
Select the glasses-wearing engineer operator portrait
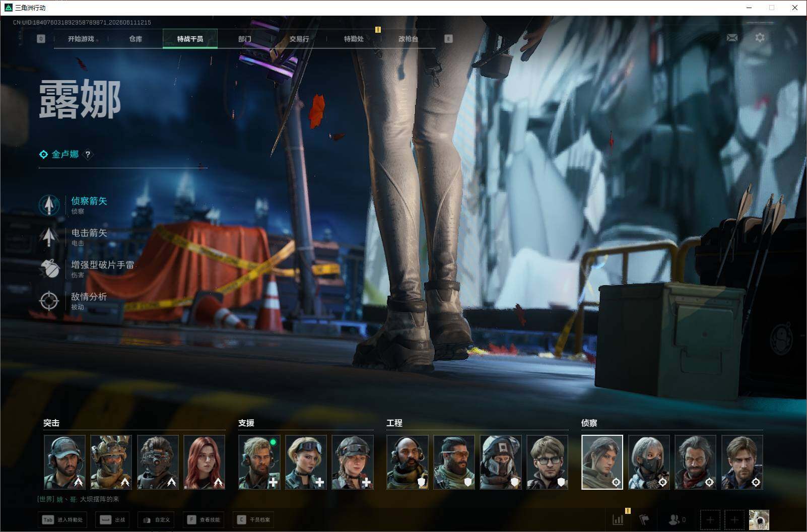[x=547, y=462]
